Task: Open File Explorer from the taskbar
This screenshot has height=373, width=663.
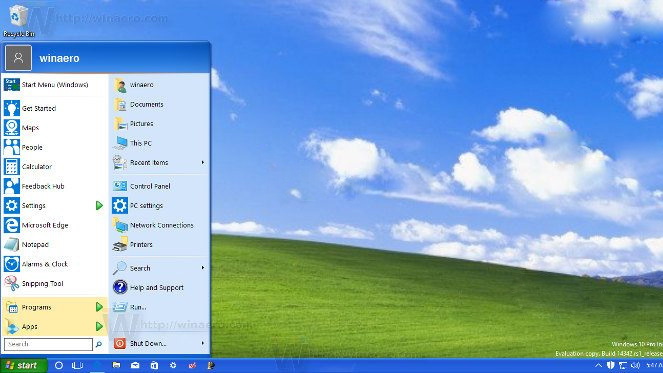Action: click(x=116, y=365)
